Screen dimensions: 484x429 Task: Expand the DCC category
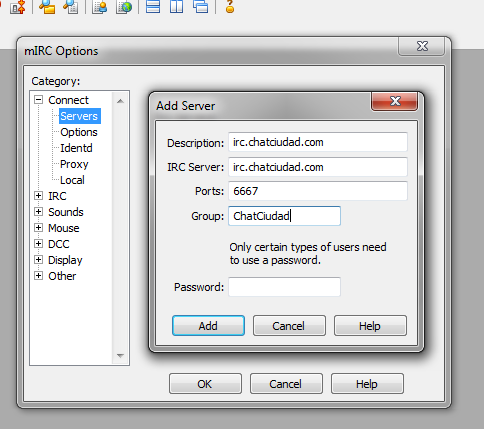(x=39, y=244)
